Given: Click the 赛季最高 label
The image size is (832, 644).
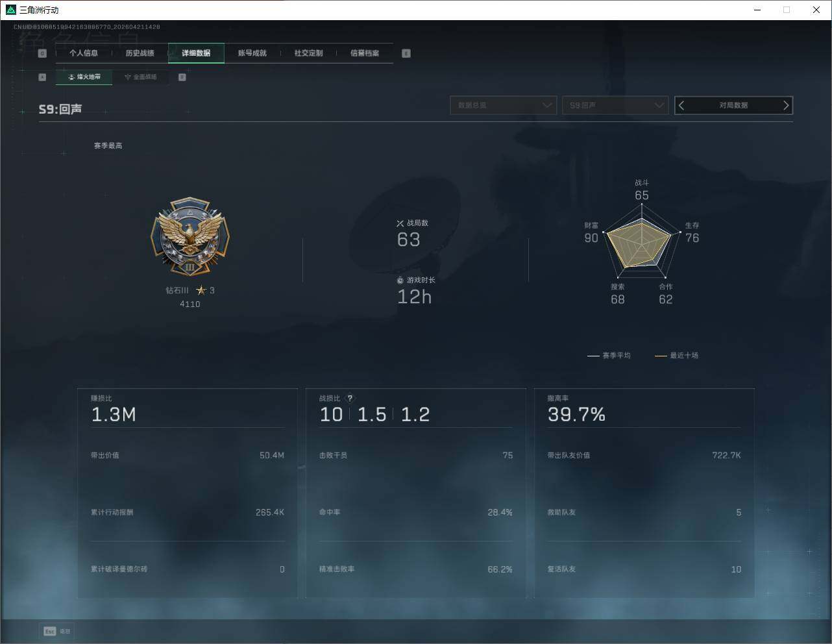Looking at the screenshot, I should tap(108, 146).
